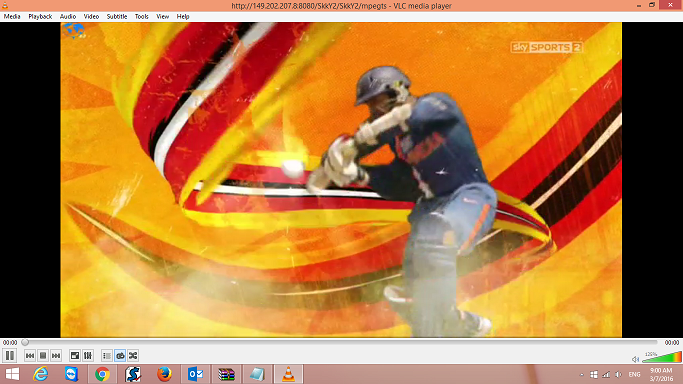Toggle random shuffle playback
Image resolution: width=683 pixels, height=384 pixels.
click(133, 356)
